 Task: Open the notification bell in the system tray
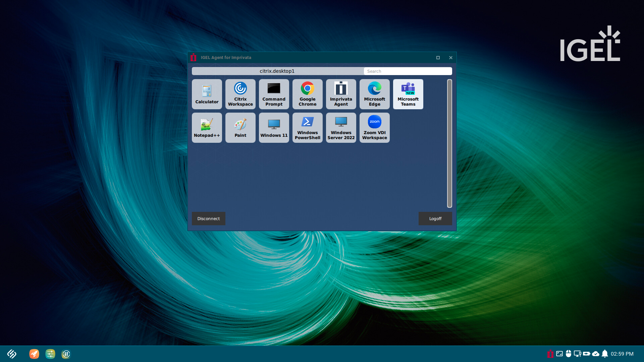(x=604, y=354)
